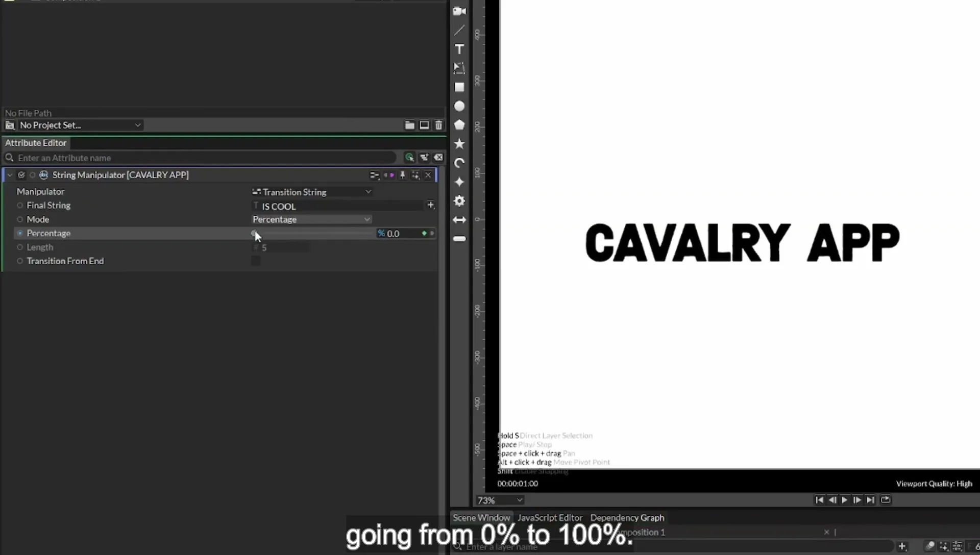Screen dimensions: 980x555
Task: Select the Arc tool
Action: pos(459,163)
